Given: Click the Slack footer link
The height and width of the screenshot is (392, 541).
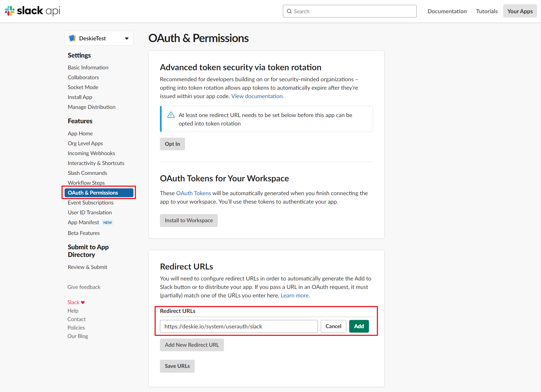Looking at the screenshot, I should click(73, 302).
